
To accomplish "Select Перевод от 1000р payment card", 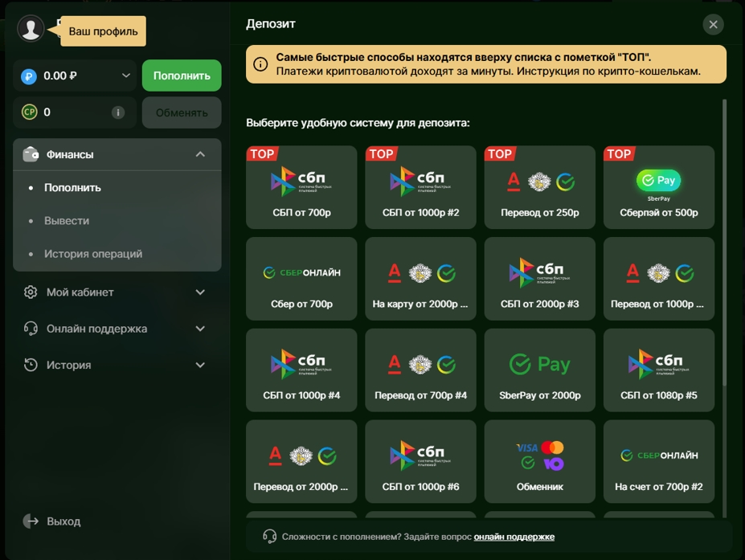I will pos(659,279).
